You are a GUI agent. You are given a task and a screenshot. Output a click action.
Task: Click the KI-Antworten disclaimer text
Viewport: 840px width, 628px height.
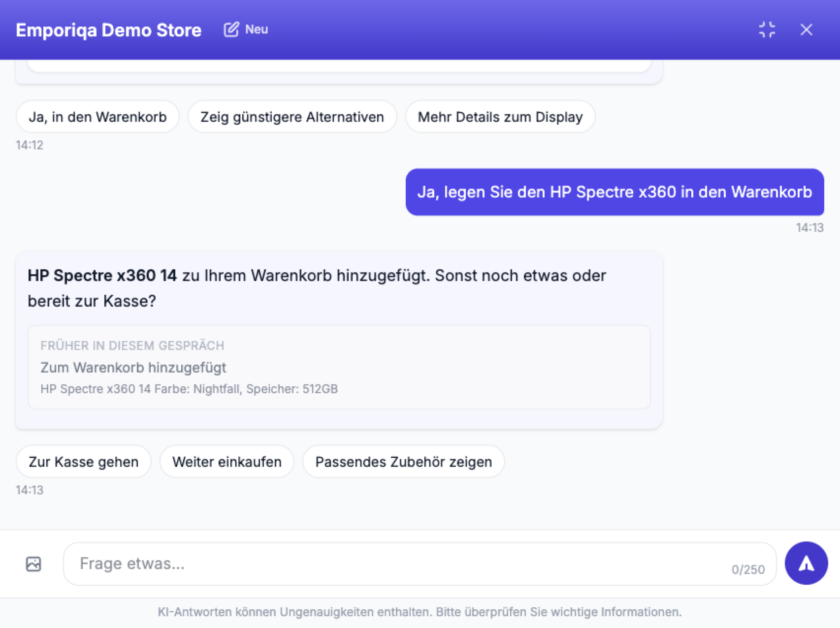coord(420,612)
